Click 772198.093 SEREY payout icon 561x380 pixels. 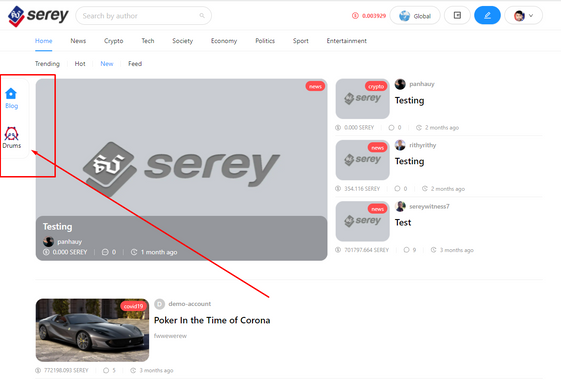[38, 370]
